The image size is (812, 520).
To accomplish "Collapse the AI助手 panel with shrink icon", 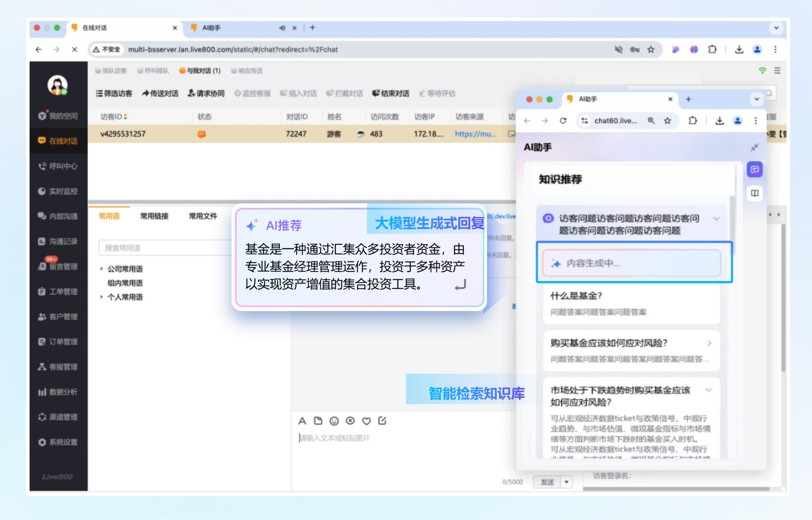I will tap(755, 148).
